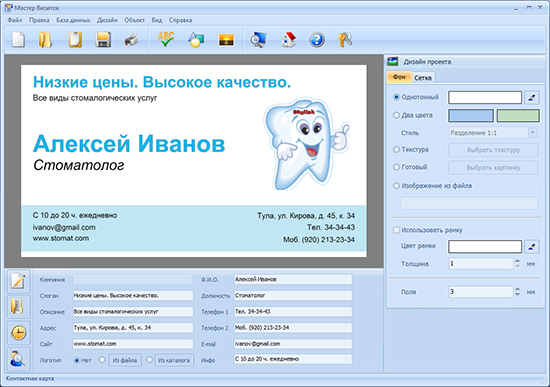The image size is (550, 387).
Task: Open the Справка menu
Action: point(180,20)
